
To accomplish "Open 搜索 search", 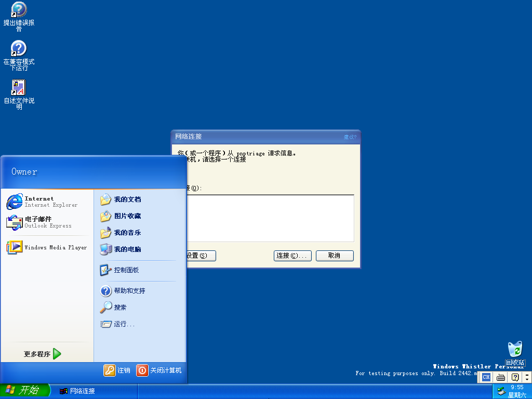I will point(113,308).
